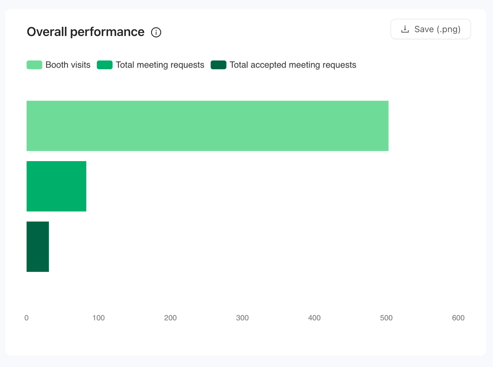Click the Save (.png) button
The height and width of the screenshot is (367, 493).
tap(430, 29)
